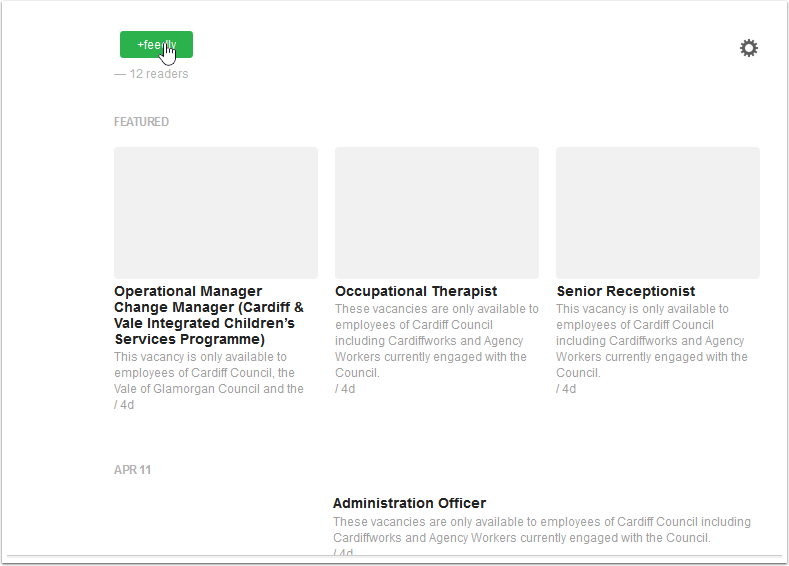Click the green +feedly button
The width and height of the screenshot is (789, 566).
(155, 45)
